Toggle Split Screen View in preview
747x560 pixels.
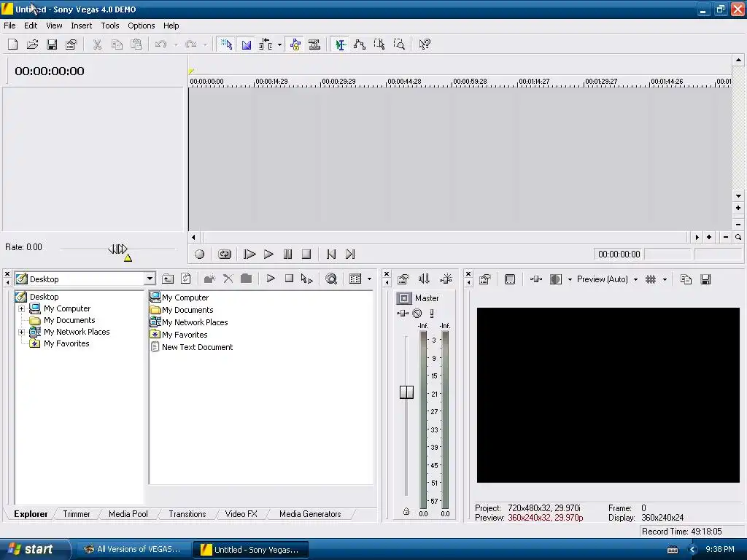click(555, 279)
